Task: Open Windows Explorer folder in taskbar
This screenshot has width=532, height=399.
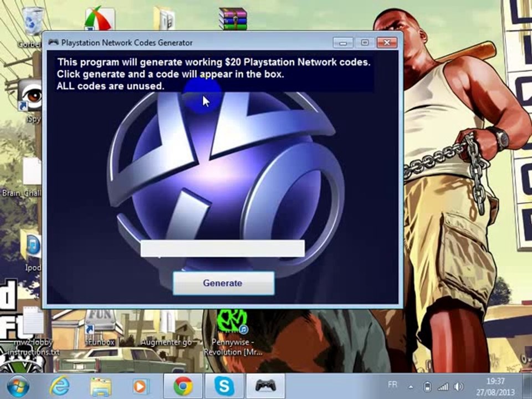Action: 100,387
